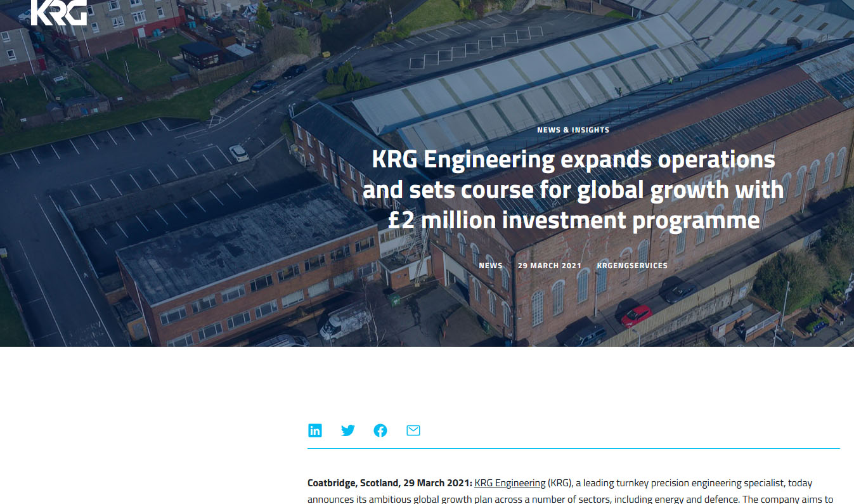Select the NEWS category tag
854x504 pixels.
pos(490,266)
